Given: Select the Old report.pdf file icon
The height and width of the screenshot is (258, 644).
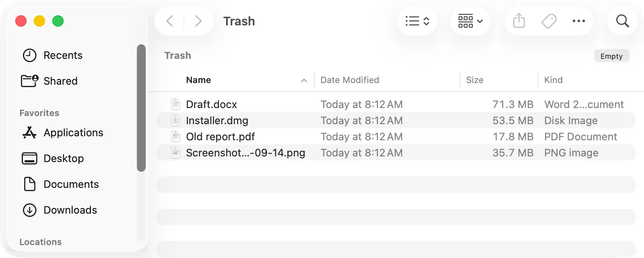Looking at the screenshot, I should (175, 136).
